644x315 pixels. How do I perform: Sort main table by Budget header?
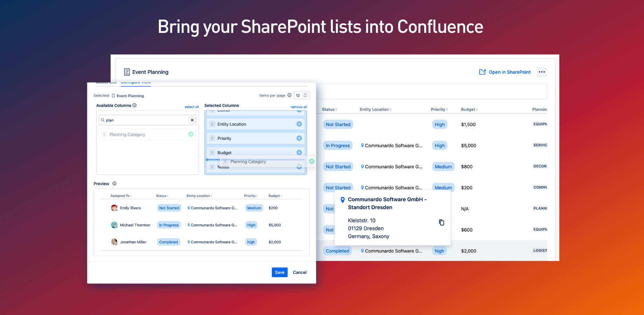point(469,110)
